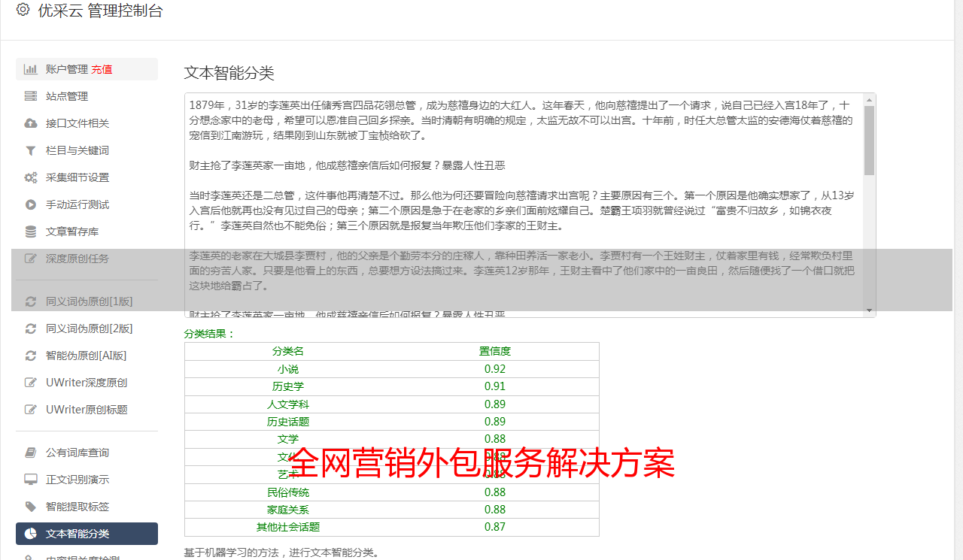Viewport: 963px width, 560px height.
Task: Click the play icon for 手动运行测试
Action: pyautogui.click(x=31, y=204)
